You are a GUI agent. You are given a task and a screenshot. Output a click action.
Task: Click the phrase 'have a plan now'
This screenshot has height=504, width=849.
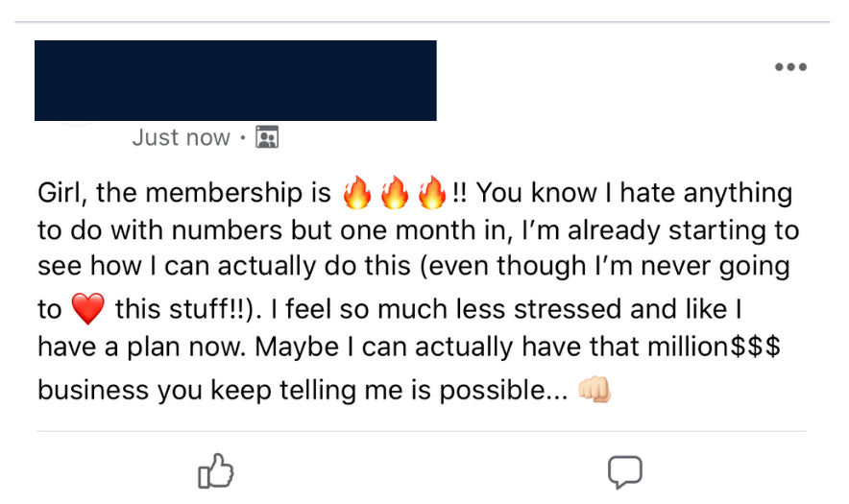click(142, 347)
